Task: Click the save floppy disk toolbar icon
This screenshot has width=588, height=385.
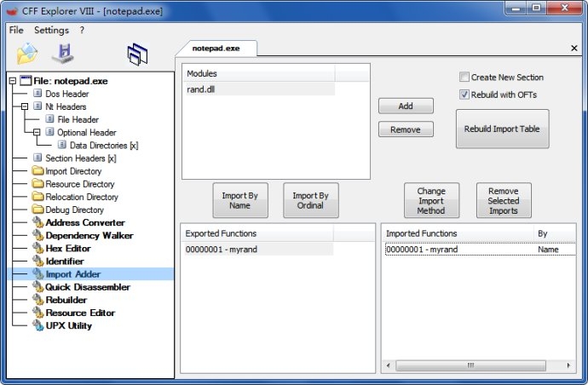Action: [63, 54]
